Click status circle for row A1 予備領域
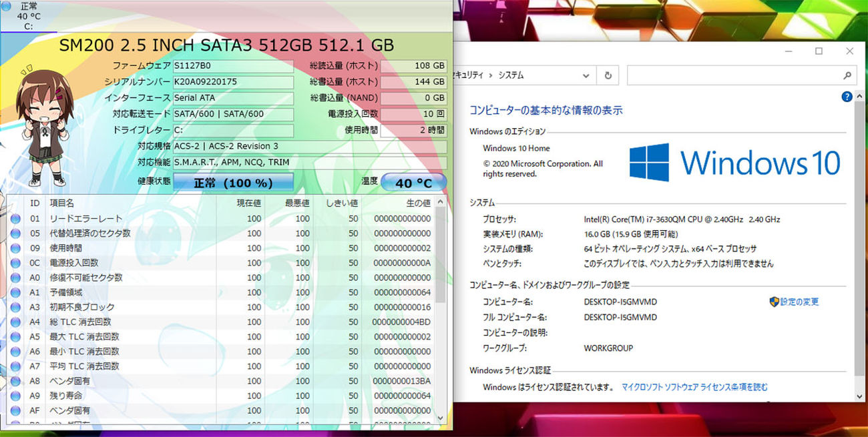868x437 pixels. [15, 292]
